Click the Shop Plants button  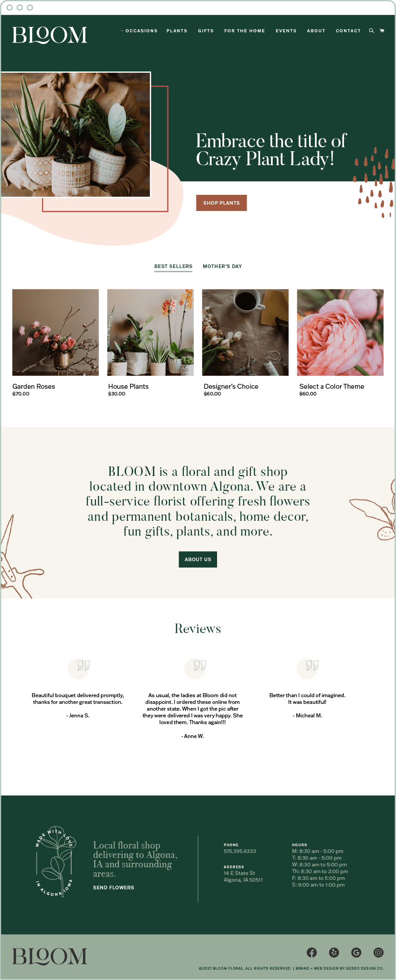222,203
